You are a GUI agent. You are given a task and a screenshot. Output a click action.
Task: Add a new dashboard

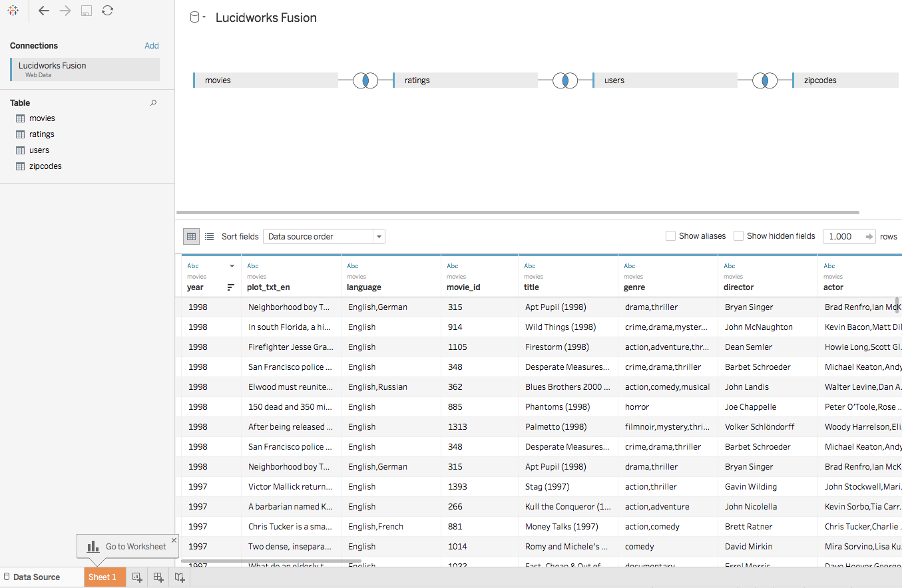(x=158, y=577)
